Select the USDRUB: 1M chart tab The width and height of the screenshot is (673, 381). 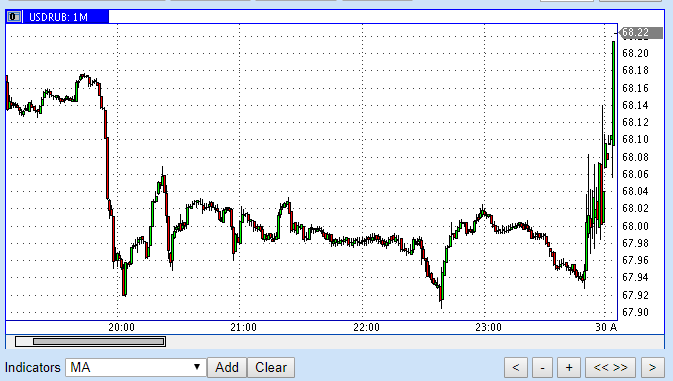coord(58,17)
